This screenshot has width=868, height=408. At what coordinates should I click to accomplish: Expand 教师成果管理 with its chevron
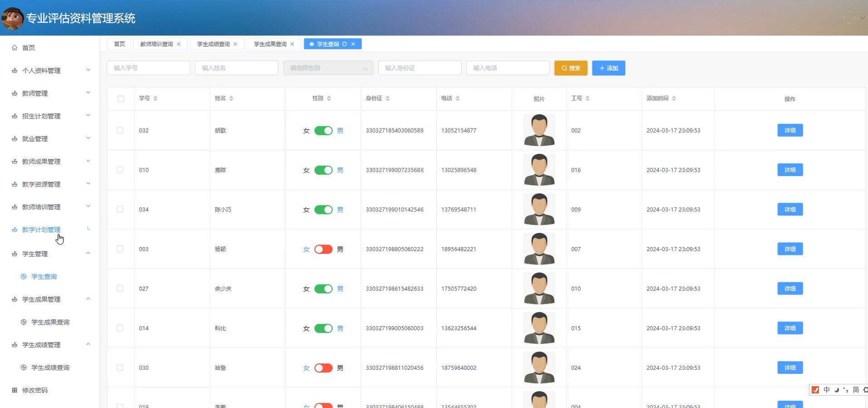88,161
